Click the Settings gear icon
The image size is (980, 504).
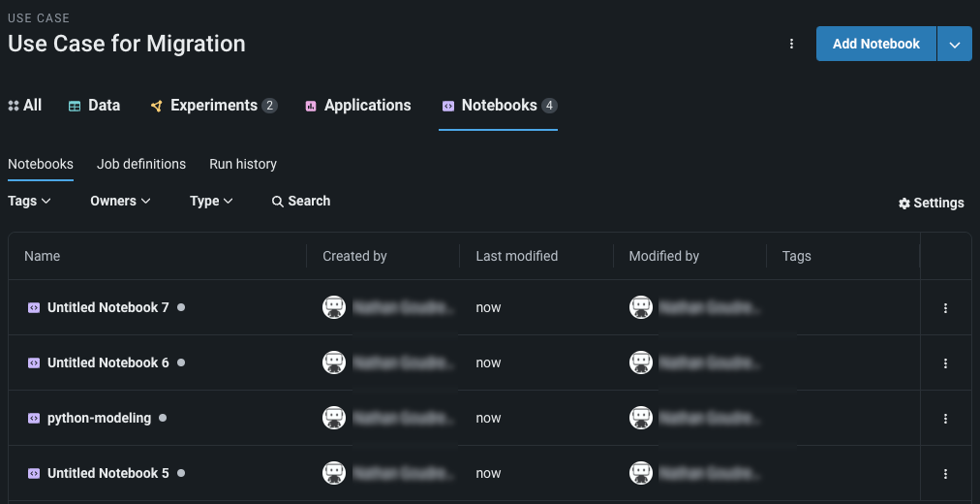pos(904,204)
